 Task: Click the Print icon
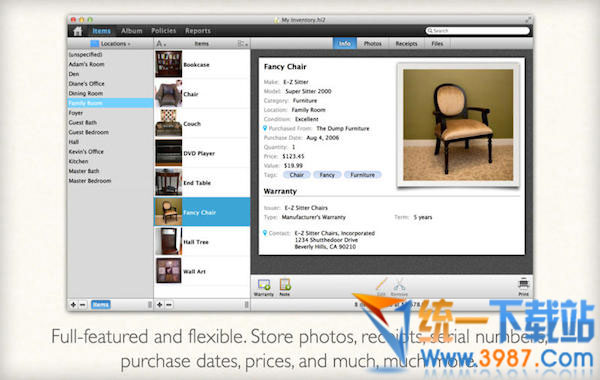[x=523, y=287]
